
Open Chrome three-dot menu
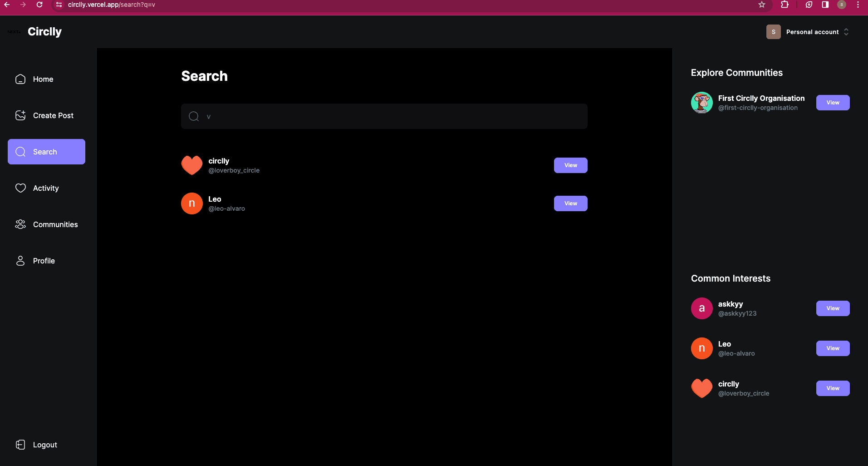(x=858, y=5)
